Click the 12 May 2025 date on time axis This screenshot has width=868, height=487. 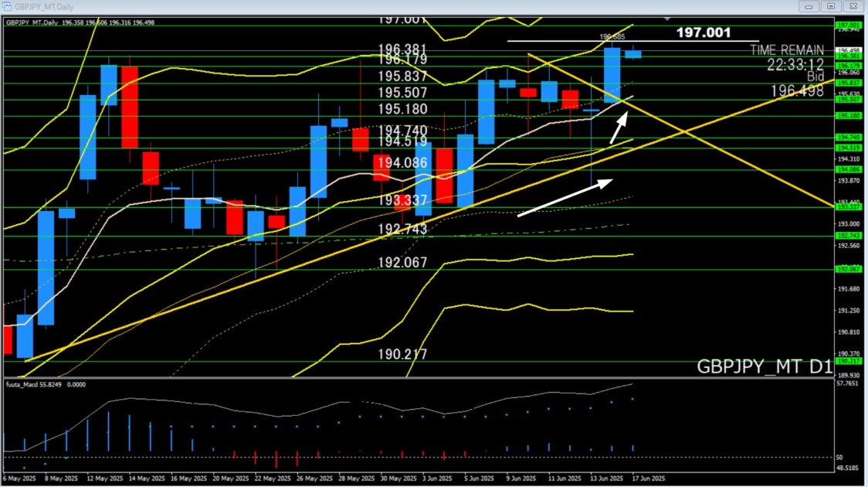pyautogui.click(x=103, y=478)
